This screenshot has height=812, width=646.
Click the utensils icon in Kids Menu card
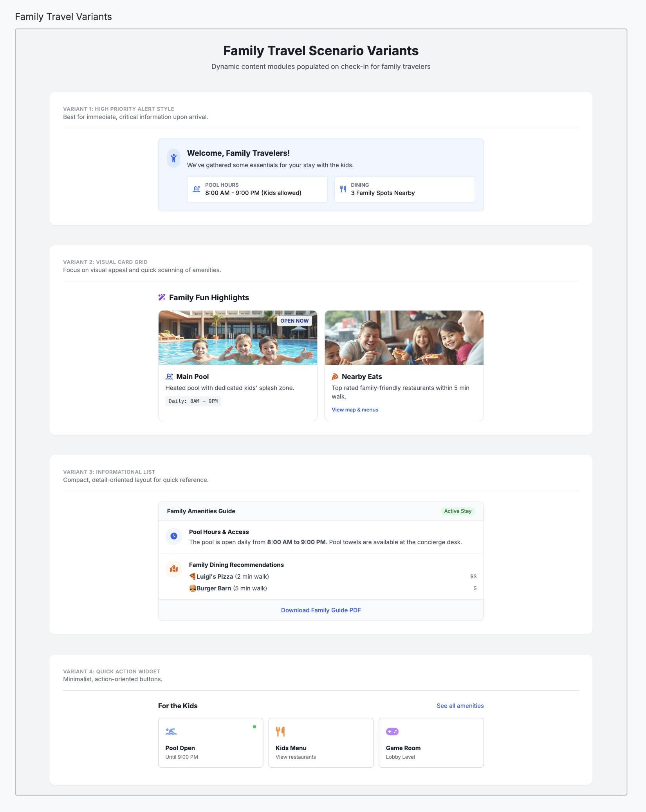click(x=280, y=731)
